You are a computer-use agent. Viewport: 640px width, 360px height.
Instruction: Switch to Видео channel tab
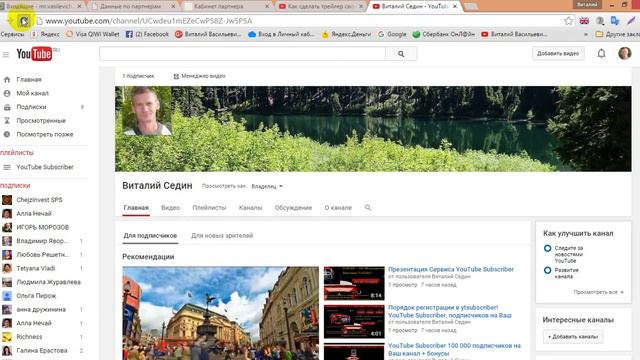pyautogui.click(x=171, y=208)
